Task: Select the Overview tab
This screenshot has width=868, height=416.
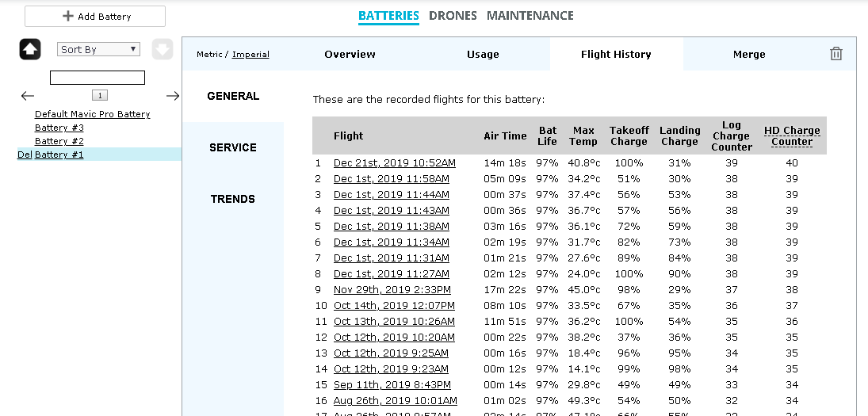Action: [350, 54]
